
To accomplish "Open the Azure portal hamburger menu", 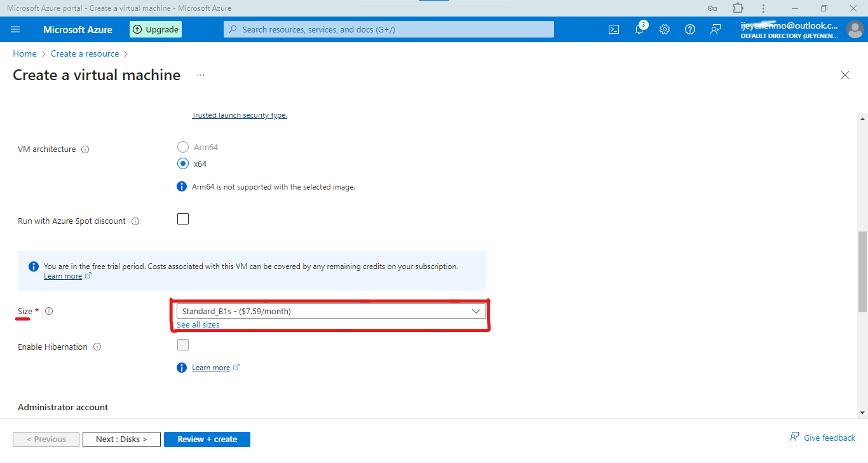I will pyautogui.click(x=16, y=29).
